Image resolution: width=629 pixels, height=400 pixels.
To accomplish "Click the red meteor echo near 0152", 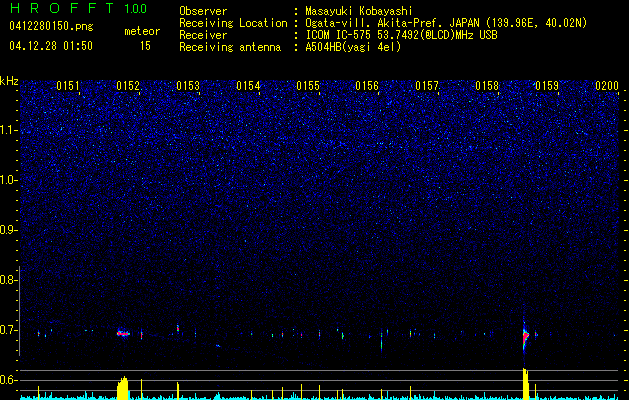I will (123, 333).
